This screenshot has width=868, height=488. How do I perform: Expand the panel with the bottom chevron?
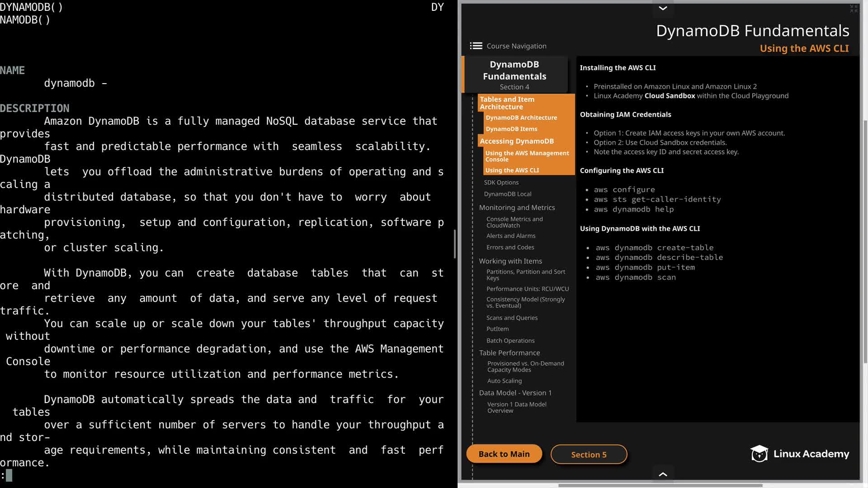[663, 474]
